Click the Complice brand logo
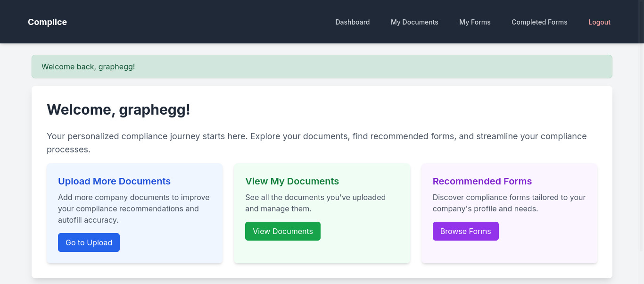 click(47, 22)
